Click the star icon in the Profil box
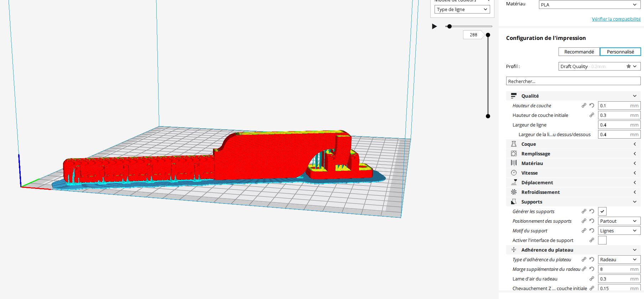Image resolution: width=644 pixels, height=299 pixels. [629, 66]
